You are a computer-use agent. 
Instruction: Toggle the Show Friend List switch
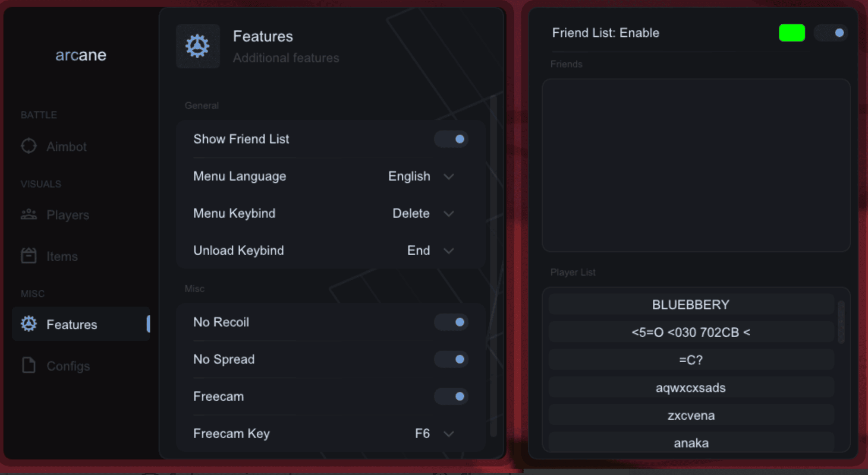coord(451,139)
